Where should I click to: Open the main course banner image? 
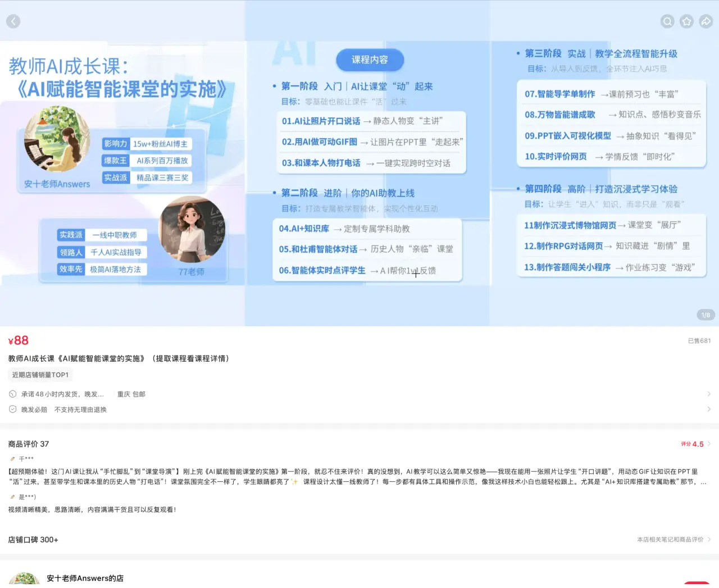[x=359, y=163]
